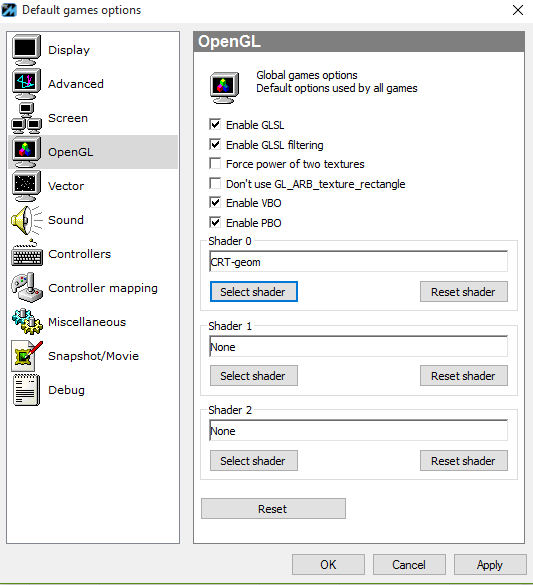The image size is (533, 585).
Task: Click the Apply button
Action: click(x=490, y=564)
